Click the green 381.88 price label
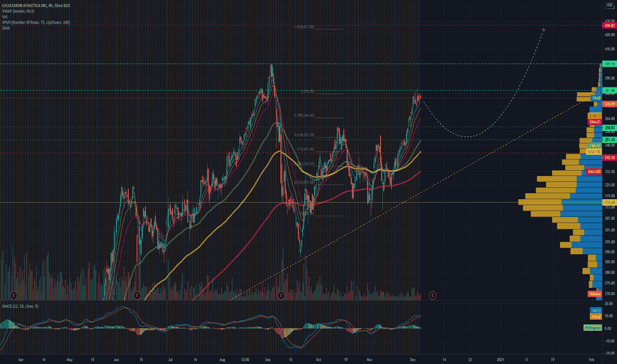This screenshot has width=617, height=364. click(609, 91)
